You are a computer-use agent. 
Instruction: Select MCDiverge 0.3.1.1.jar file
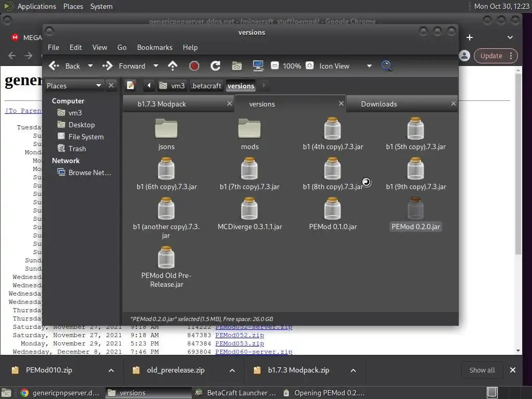click(x=249, y=208)
